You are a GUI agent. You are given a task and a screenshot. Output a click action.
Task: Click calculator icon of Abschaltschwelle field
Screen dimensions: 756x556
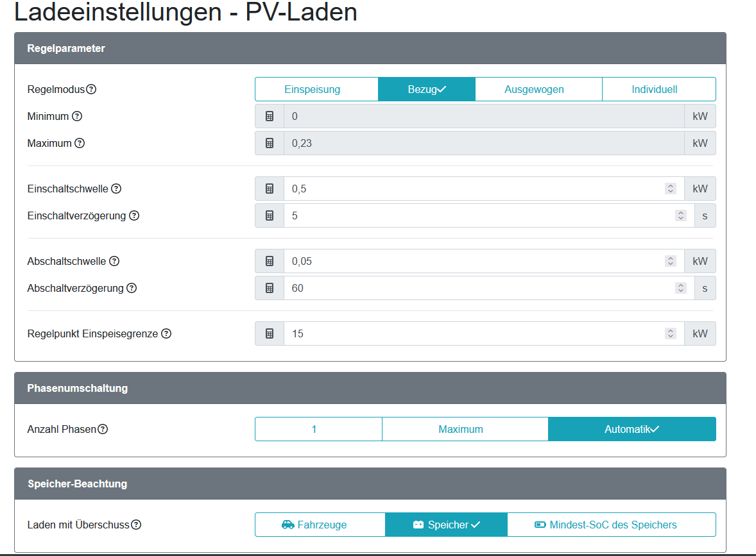[270, 261]
